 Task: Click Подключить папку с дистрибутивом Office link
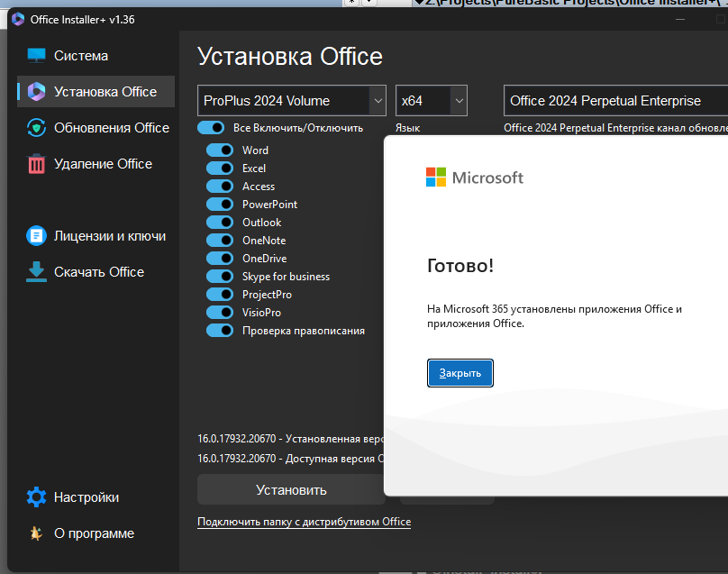click(305, 522)
